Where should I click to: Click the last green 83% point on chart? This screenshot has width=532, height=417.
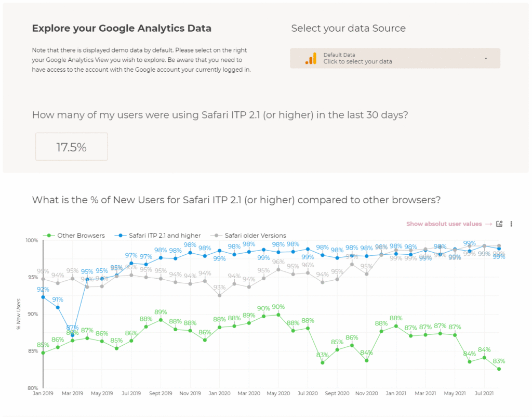pos(499,369)
